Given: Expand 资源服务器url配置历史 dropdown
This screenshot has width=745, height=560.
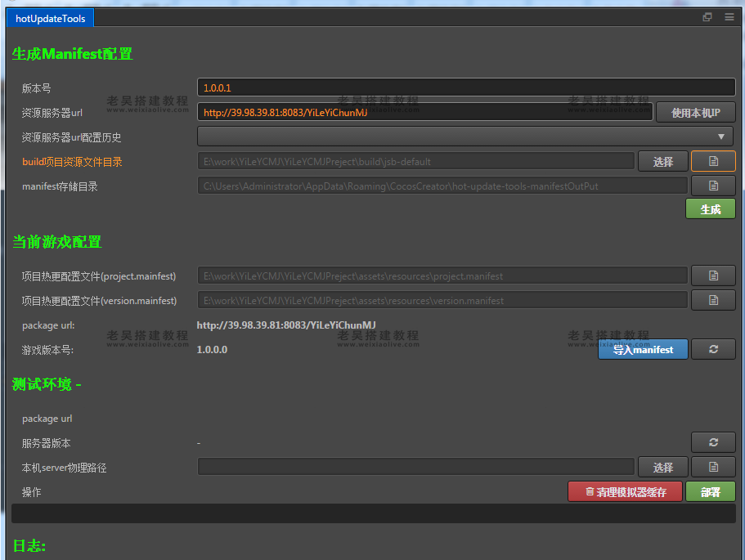Looking at the screenshot, I should (465, 137).
